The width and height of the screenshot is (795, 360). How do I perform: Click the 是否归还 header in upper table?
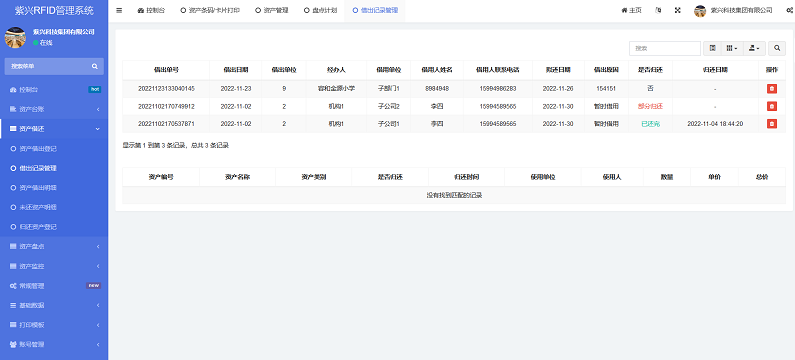(x=651, y=70)
